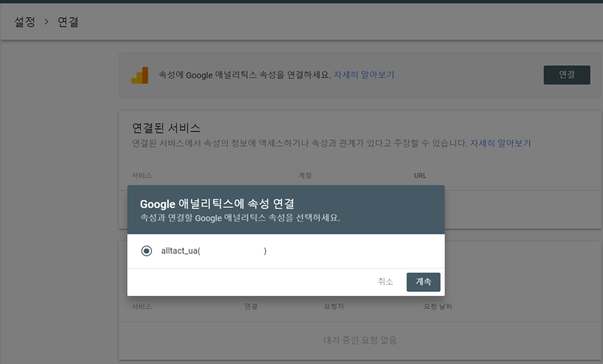Click the alltact_ua( property label
The image size is (603, 364).
click(x=180, y=251)
